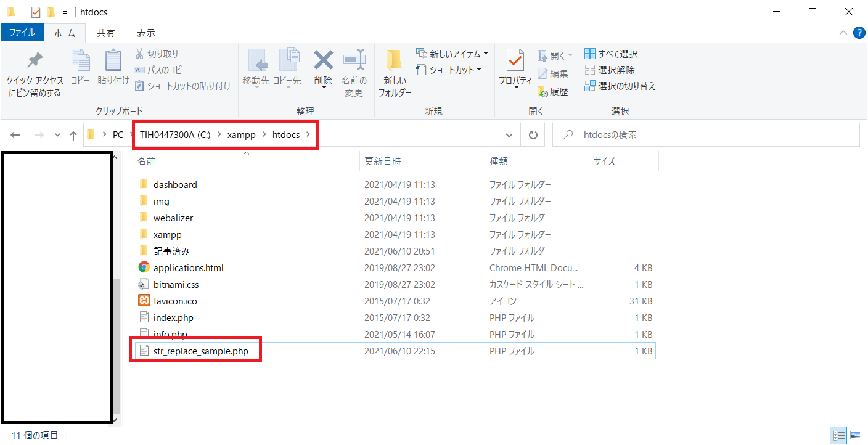Navigate to xampp in breadcrumb path

click(x=241, y=135)
